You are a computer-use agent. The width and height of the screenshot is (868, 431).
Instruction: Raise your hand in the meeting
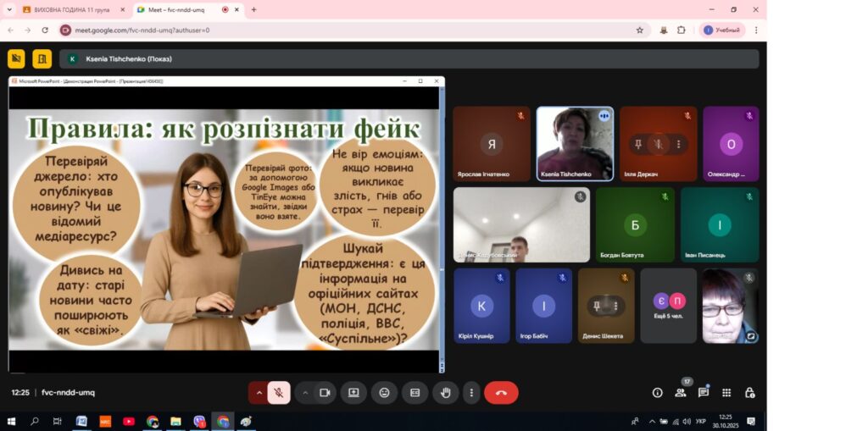[x=445, y=393]
